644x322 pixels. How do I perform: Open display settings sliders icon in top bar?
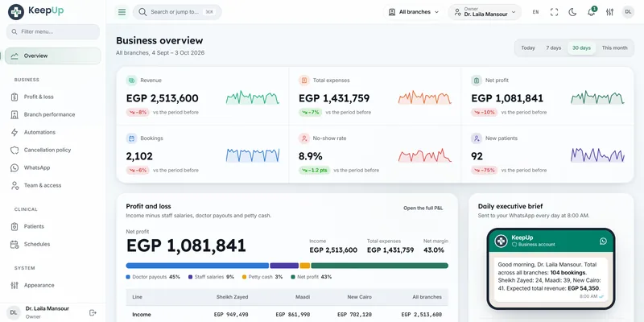(x=609, y=12)
